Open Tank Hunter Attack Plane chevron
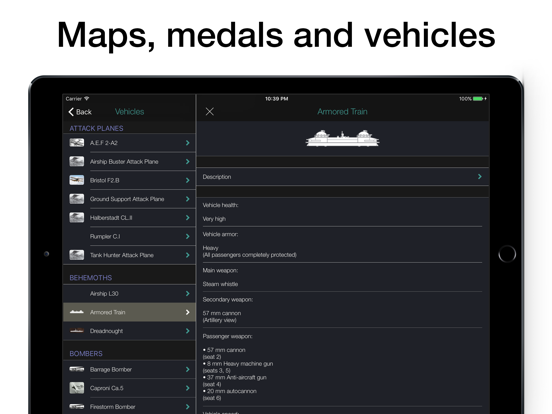This screenshot has width=552, height=414. coord(188,255)
